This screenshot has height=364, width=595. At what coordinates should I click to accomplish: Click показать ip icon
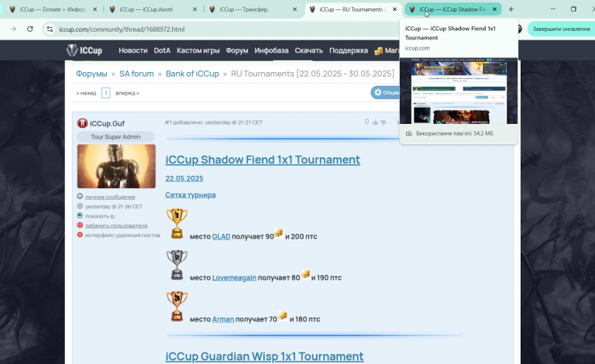(x=80, y=215)
